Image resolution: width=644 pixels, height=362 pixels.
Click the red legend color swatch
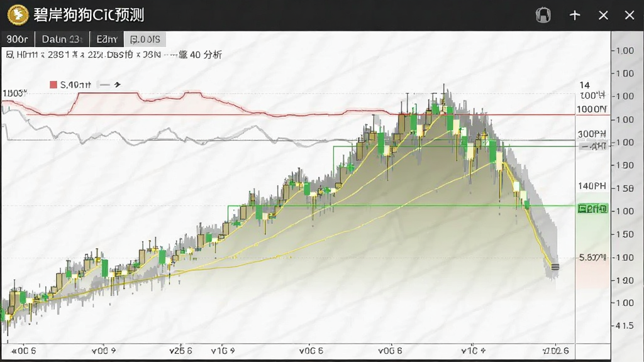(x=53, y=85)
